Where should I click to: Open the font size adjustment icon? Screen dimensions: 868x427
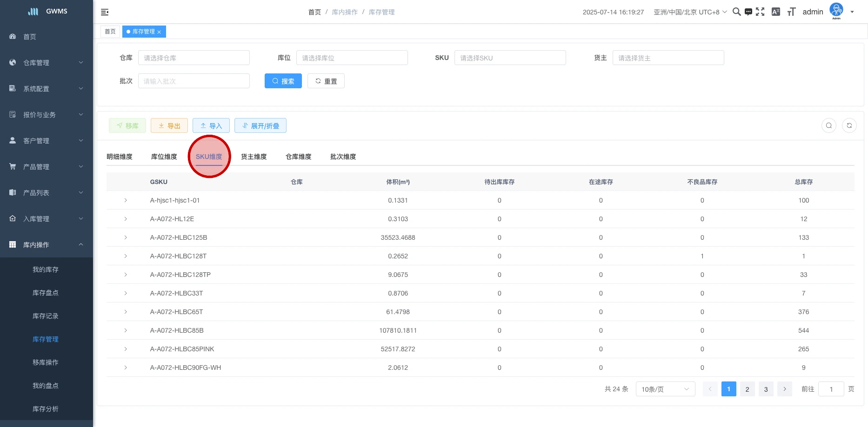pos(791,12)
